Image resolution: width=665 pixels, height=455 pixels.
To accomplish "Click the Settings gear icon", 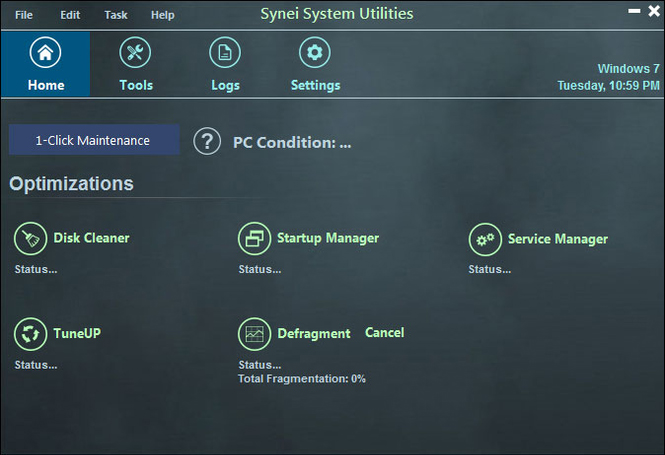I will 315,53.
